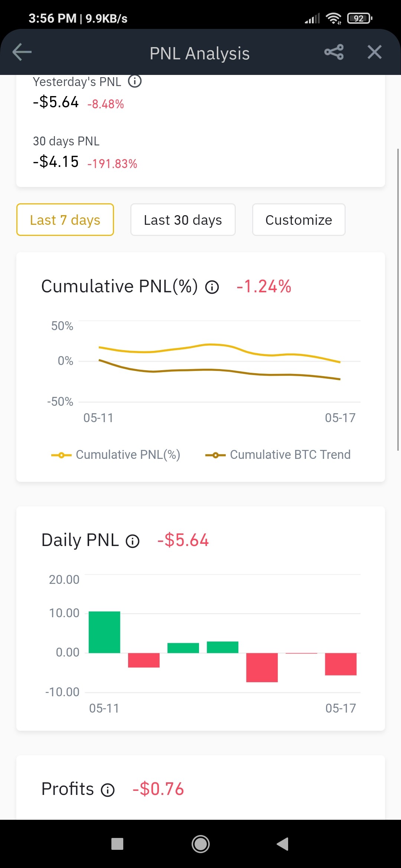Tap the tall green 05-11 daily bar
Image resolution: width=401 pixels, height=868 pixels.
coord(104,632)
